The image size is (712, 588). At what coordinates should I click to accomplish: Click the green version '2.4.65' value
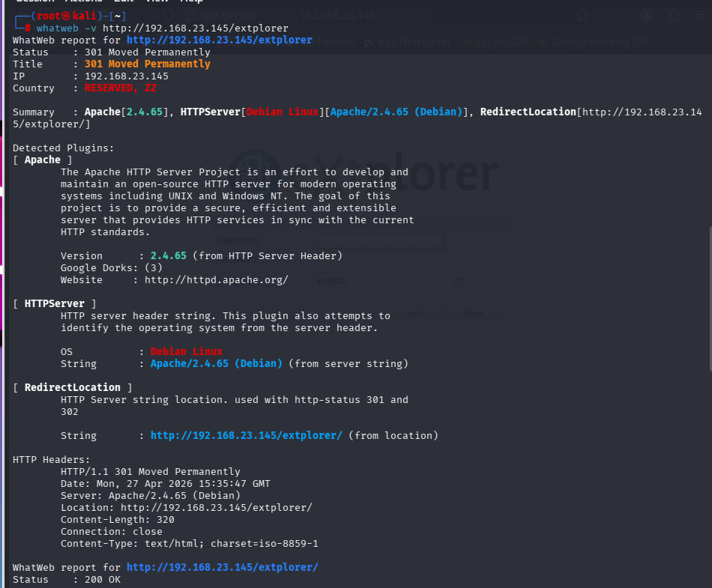coord(169,256)
